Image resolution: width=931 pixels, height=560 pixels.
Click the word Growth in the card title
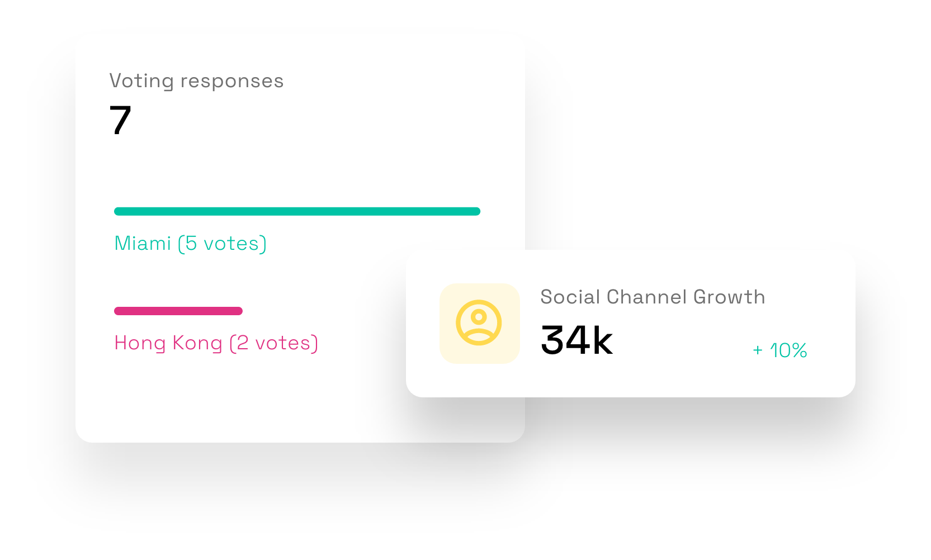click(729, 297)
